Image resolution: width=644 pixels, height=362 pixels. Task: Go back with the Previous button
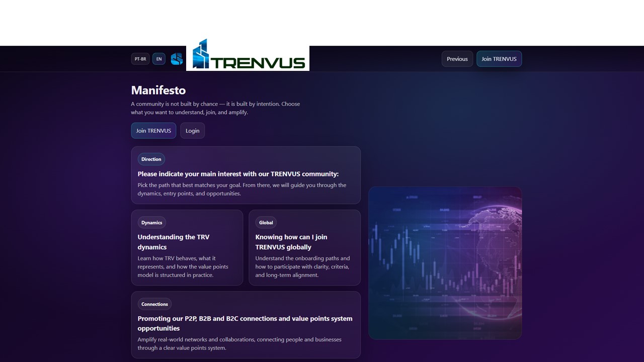pos(457,59)
